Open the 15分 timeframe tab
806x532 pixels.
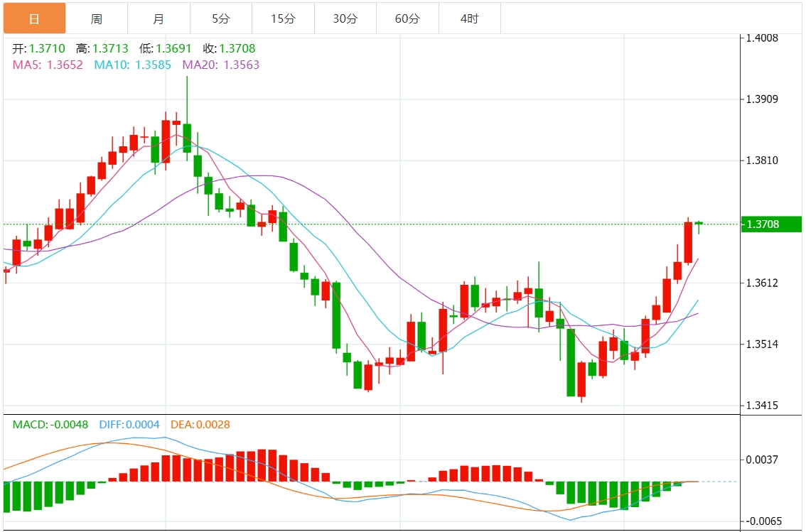283,18
